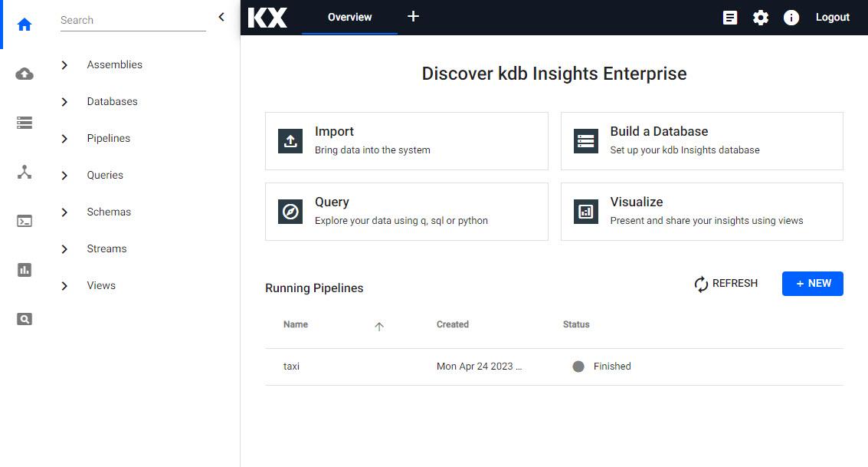Expand the Schemas tree node
Image resolution: width=868 pixels, height=467 pixels.
coord(64,212)
